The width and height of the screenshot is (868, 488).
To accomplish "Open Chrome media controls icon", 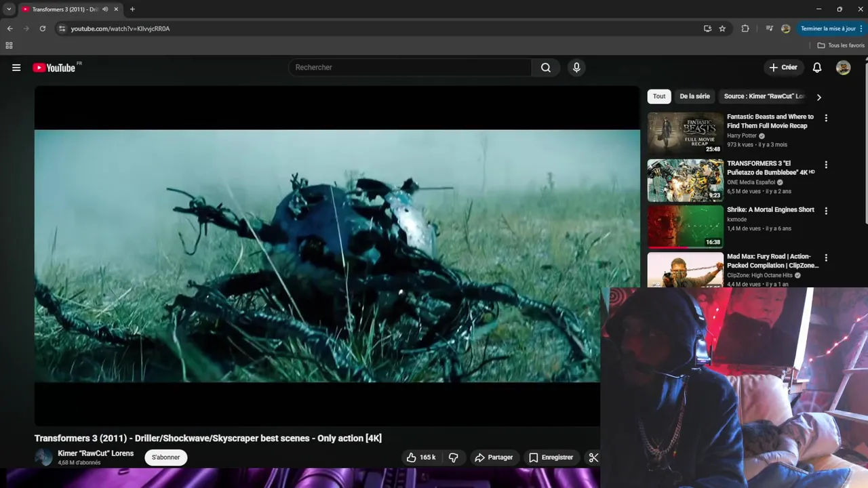I will coord(769,28).
